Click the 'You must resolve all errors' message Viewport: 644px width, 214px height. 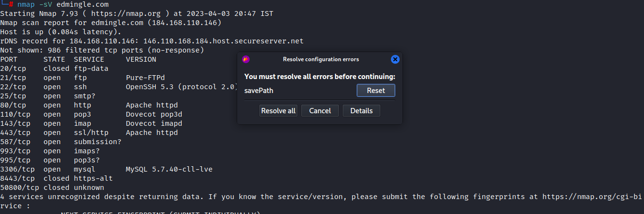(320, 77)
